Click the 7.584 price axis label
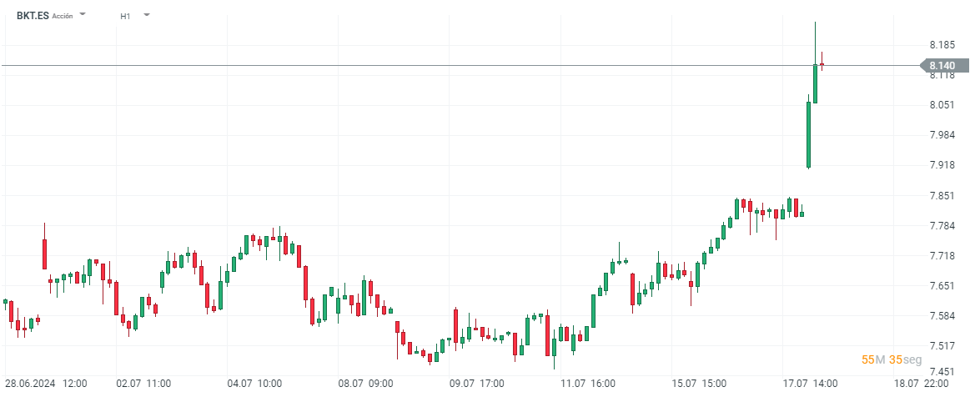The height and width of the screenshot is (397, 980). click(x=942, y=316)
